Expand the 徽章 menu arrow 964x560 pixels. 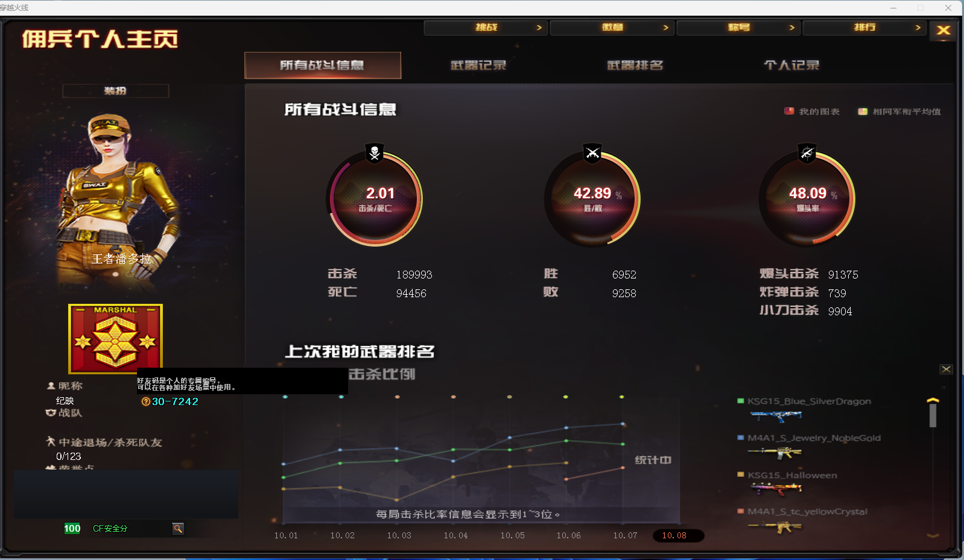665,28
